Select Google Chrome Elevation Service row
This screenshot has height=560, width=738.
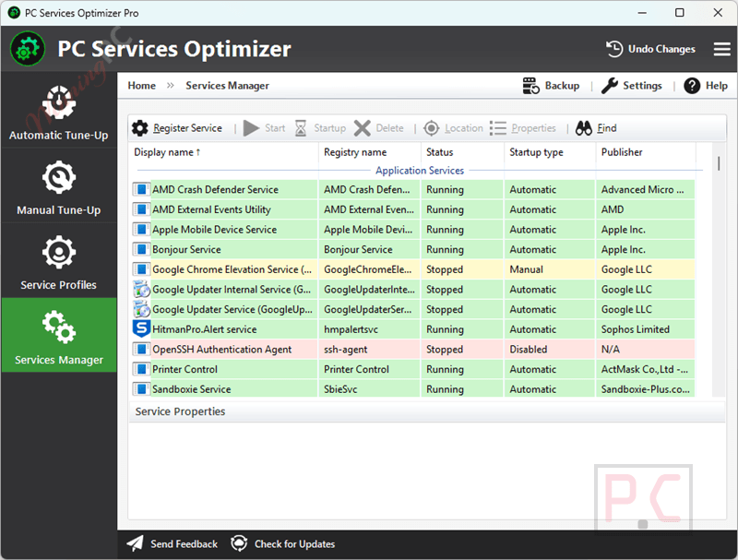[413, 269]
